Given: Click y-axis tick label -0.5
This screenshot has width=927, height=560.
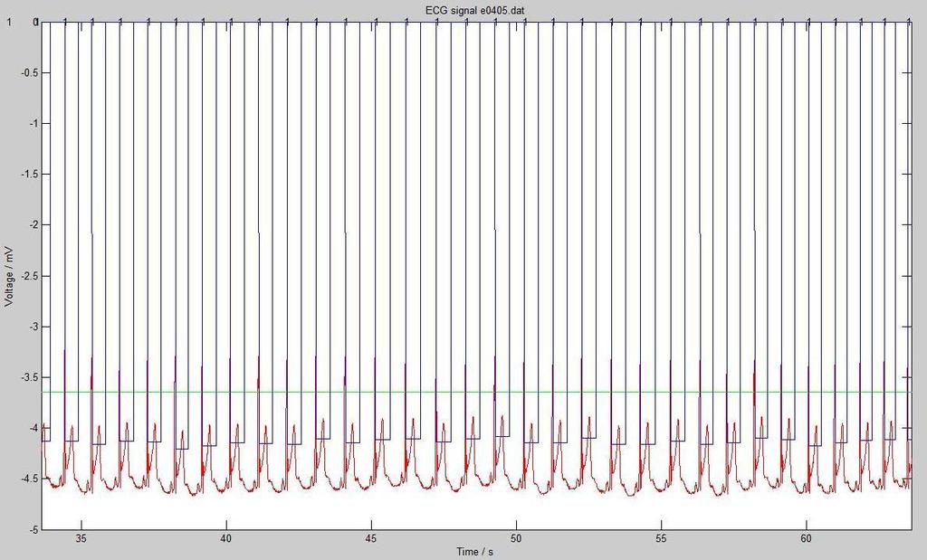Looking at the screenshot, I should (x=30, y=72).
